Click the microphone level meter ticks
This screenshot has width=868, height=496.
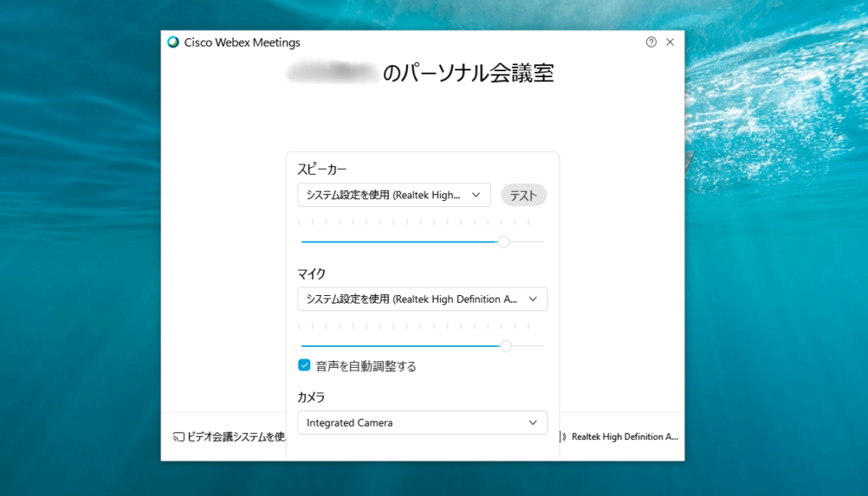pos(414,326)
